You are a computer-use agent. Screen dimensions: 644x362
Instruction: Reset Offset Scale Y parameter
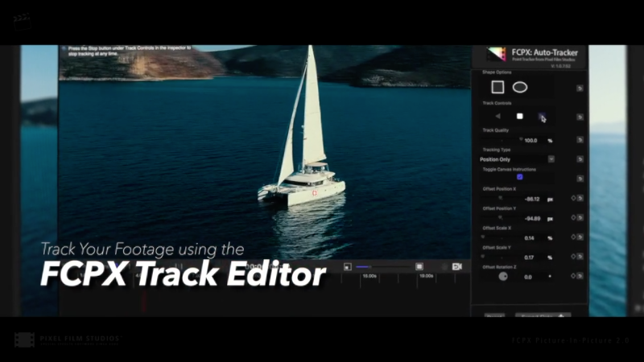[x=580, y=257]
